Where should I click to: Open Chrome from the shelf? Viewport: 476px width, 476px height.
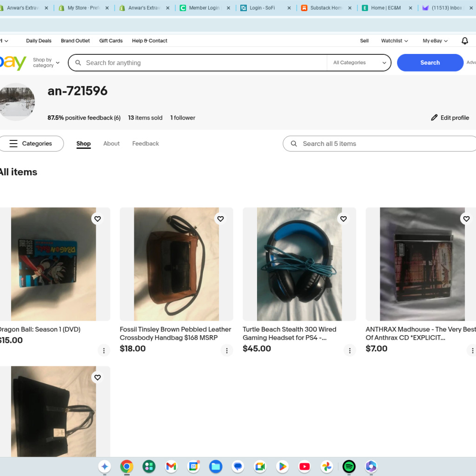coord(126,466)
